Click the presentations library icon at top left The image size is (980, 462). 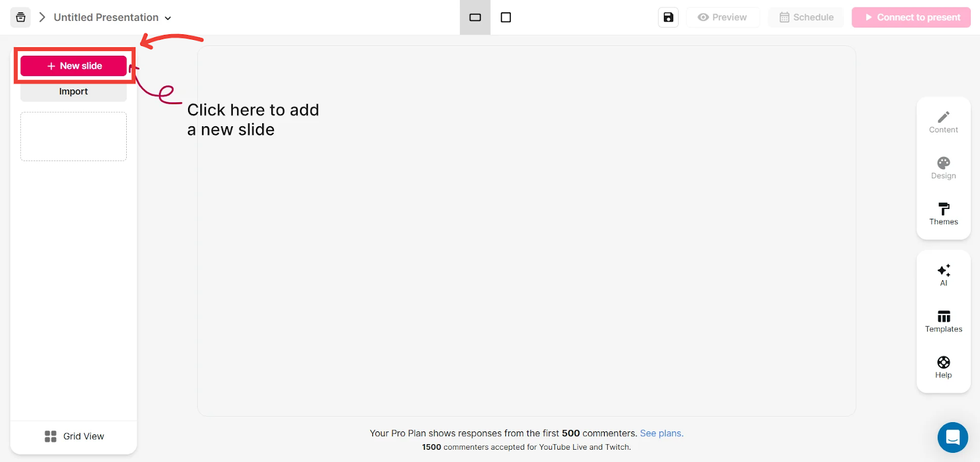pos(20,17)
